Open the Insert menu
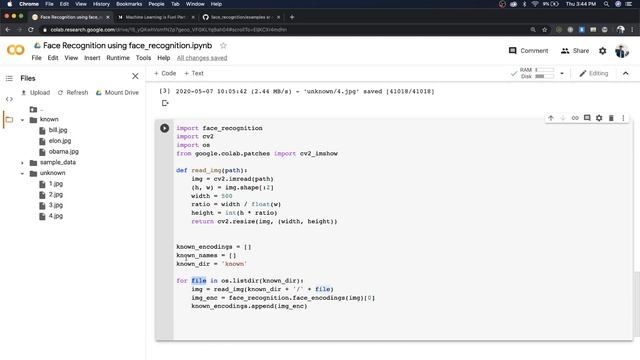The height and width of the screenshot is (360, 640). (x=92, y=58)
